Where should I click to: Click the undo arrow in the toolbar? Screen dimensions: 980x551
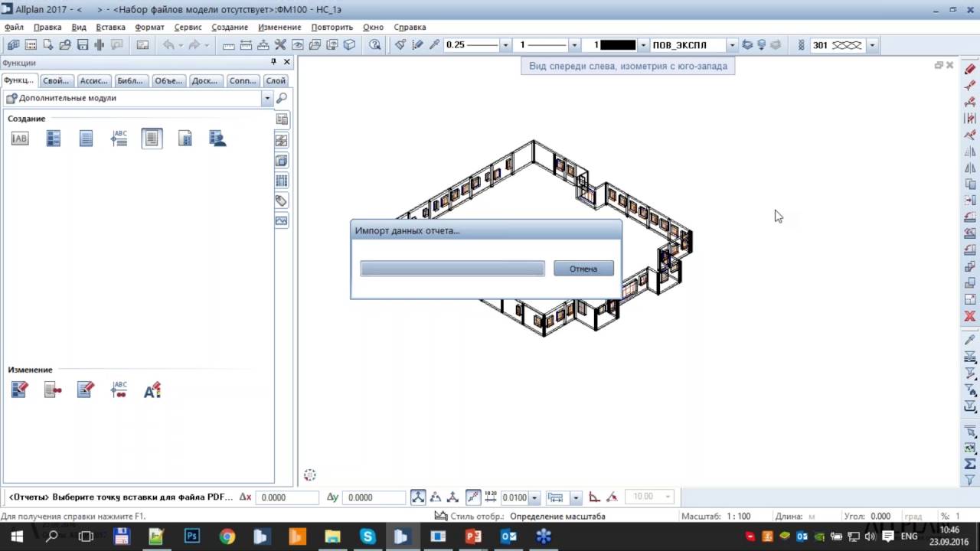tap(168, 45)
